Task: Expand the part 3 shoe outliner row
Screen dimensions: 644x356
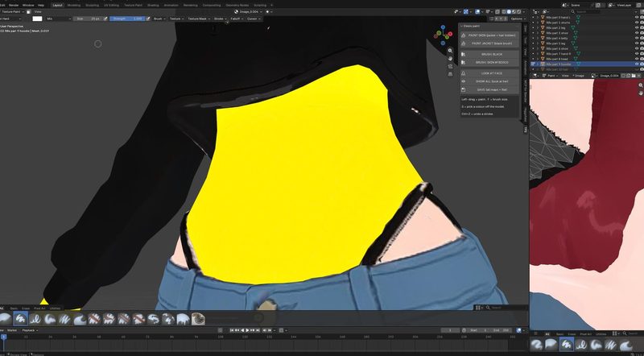Action: tap(538, 33)
